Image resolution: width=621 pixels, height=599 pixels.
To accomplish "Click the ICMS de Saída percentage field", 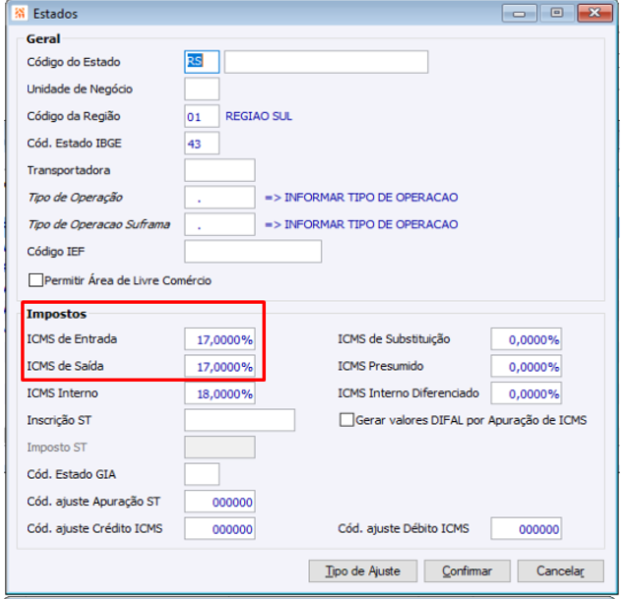I will pos(220,366).
